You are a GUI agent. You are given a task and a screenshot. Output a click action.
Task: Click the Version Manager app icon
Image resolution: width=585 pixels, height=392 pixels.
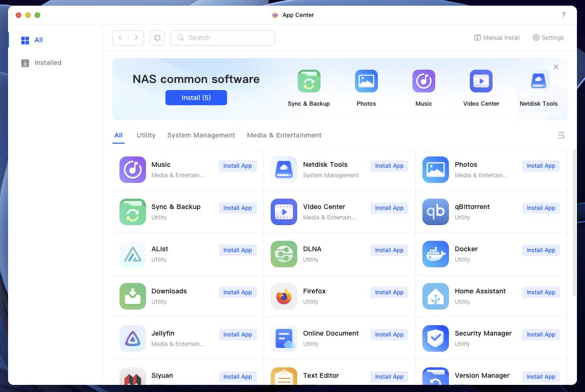pyautogui.click(x=436, y=376)
